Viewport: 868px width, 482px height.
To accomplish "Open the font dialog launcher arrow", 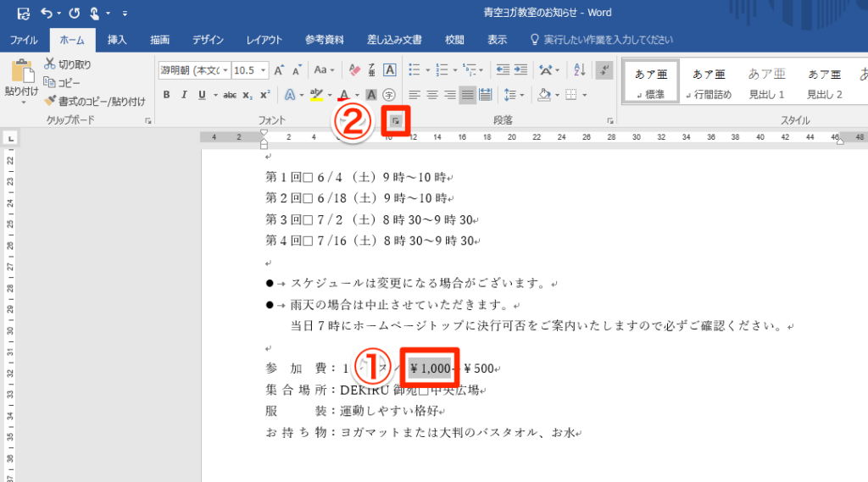I will [395, 122].
